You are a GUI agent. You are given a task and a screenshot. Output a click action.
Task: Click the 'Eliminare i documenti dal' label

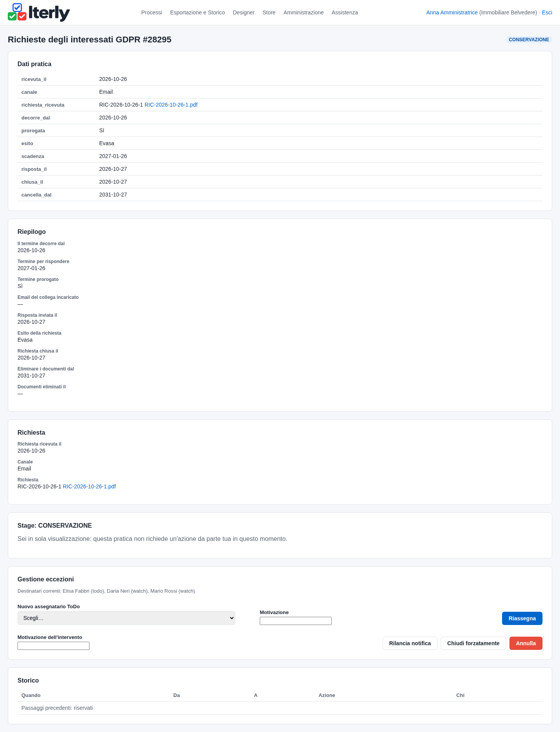[45, 369]
